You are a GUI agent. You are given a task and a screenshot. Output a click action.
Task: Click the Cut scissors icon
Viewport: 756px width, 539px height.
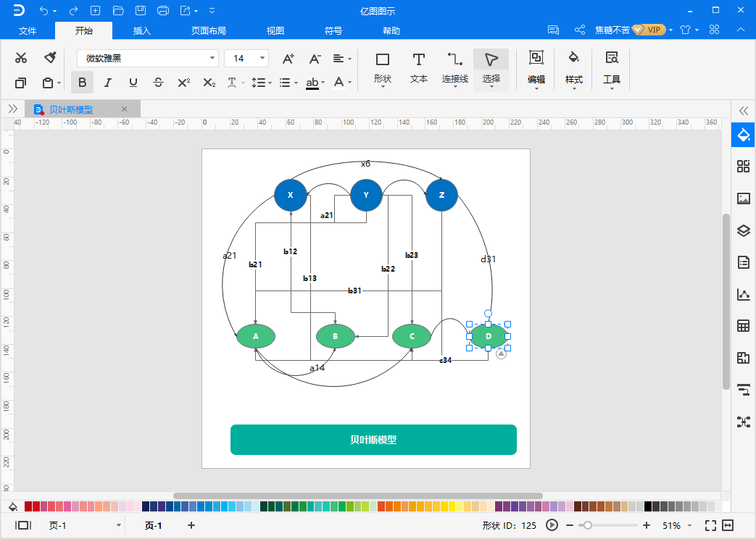tap(21, 59)
